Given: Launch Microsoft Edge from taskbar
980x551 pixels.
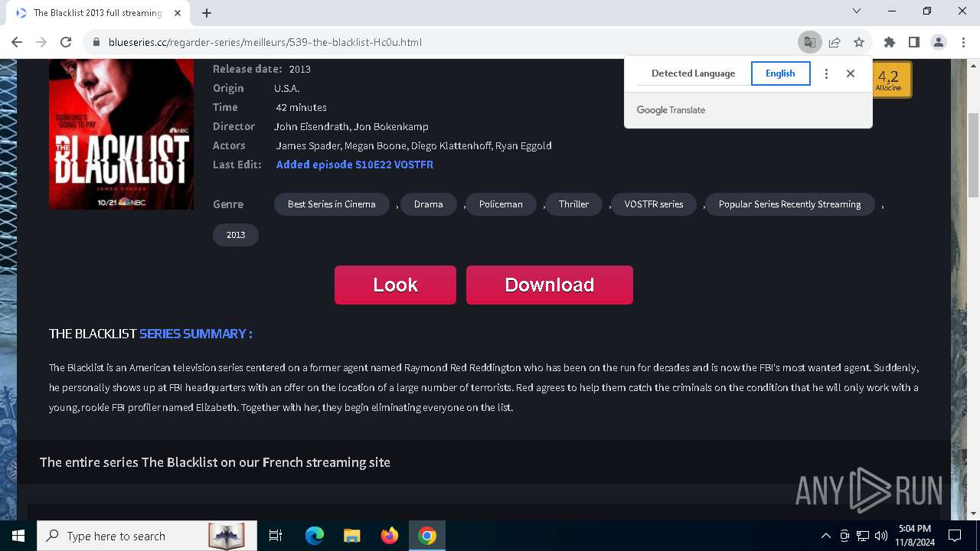Looking at the screenshot, I should pos(315,536).
